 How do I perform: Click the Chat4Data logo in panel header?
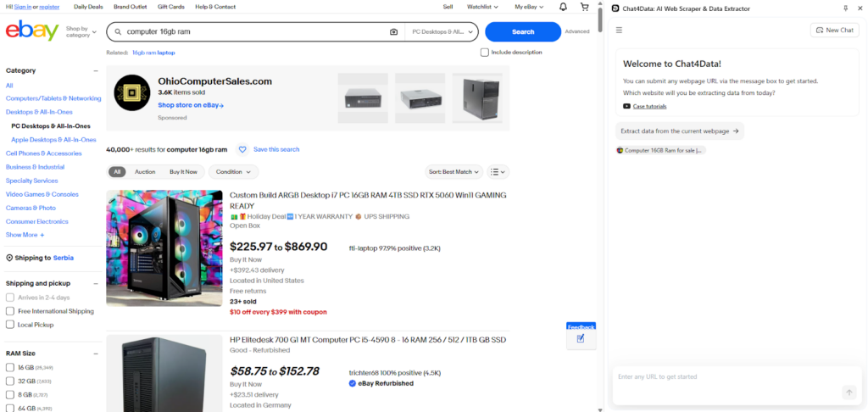615,8
